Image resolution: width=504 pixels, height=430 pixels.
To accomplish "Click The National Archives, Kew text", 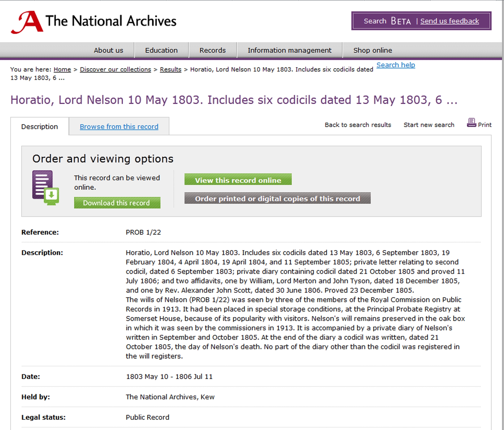I will (170, 397).
